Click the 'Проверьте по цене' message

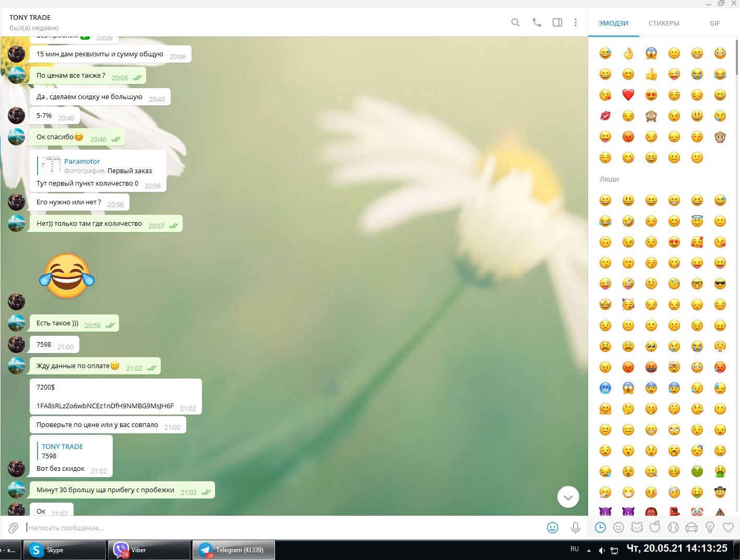tap(108, 425)
